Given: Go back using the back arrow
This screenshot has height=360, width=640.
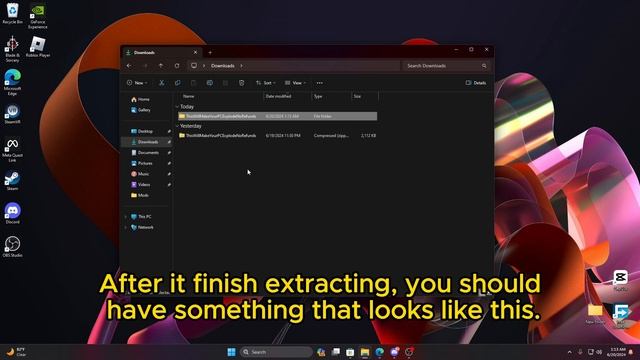Looking at the screenshot, I should (x=129, y=66).
